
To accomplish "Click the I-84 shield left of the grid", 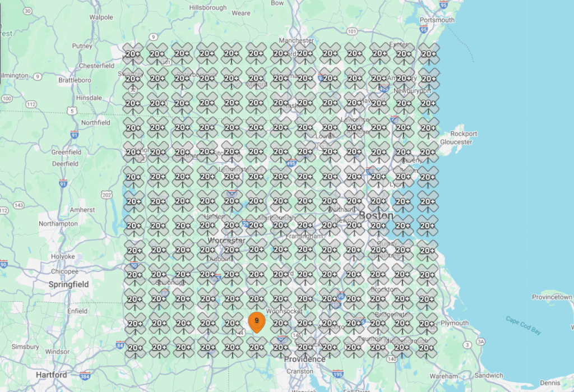I will pos(120,345).
